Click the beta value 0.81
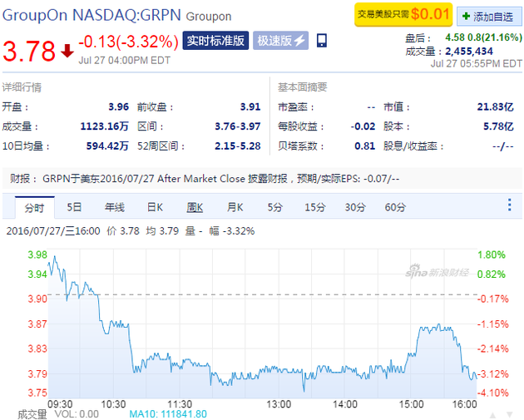524x420 pixels. click(365, 146)
